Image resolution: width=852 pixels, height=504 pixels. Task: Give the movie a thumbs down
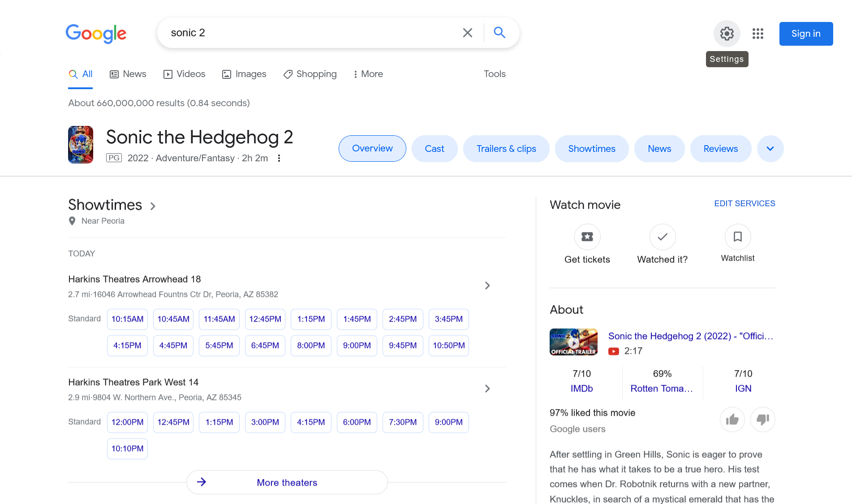pos(762,419)
